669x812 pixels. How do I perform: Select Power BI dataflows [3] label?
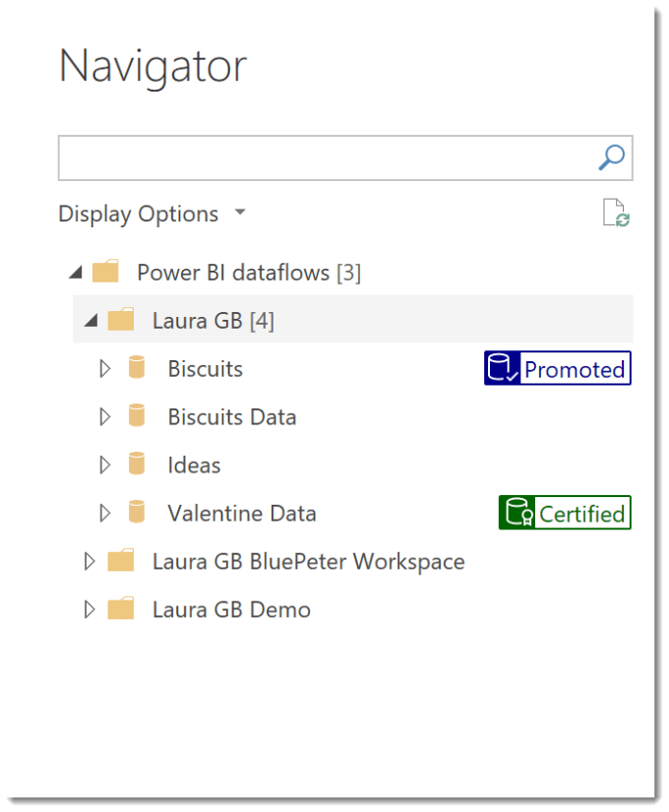[x=249, y=273]
